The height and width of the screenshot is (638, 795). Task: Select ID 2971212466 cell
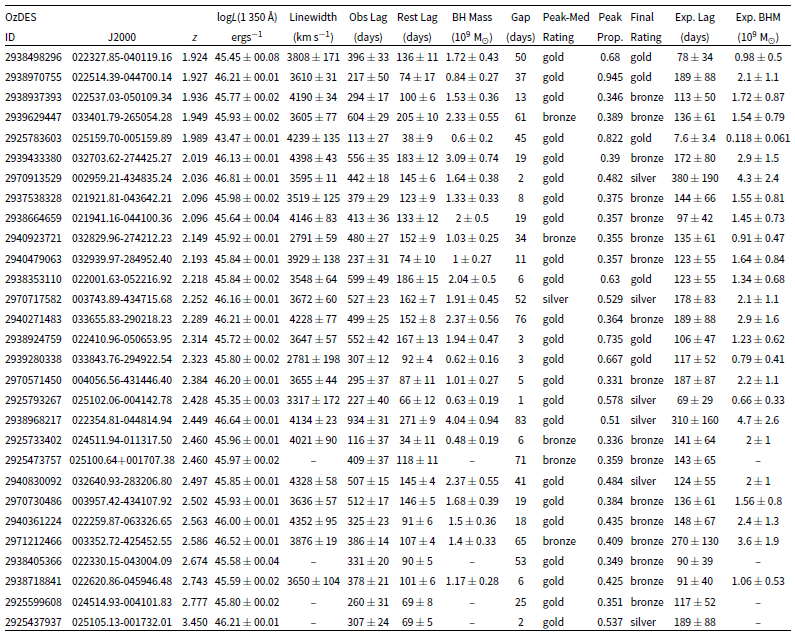33,541
